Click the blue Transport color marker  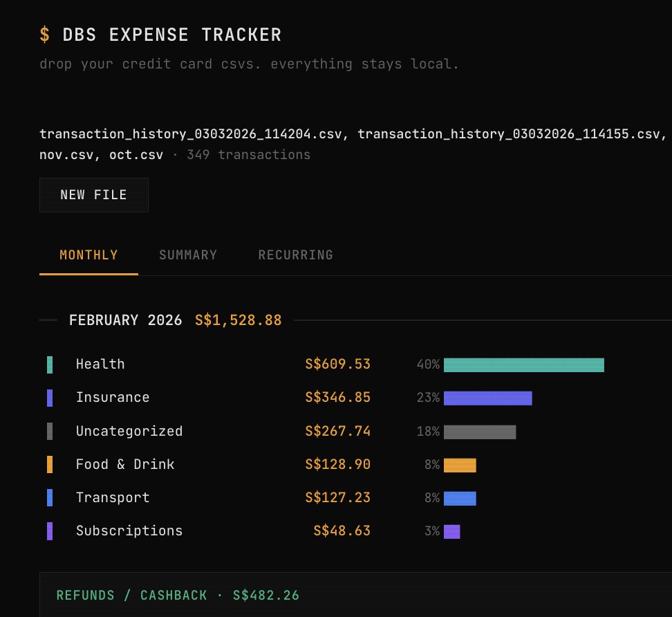pyautogui.click(x=50, y=498)
